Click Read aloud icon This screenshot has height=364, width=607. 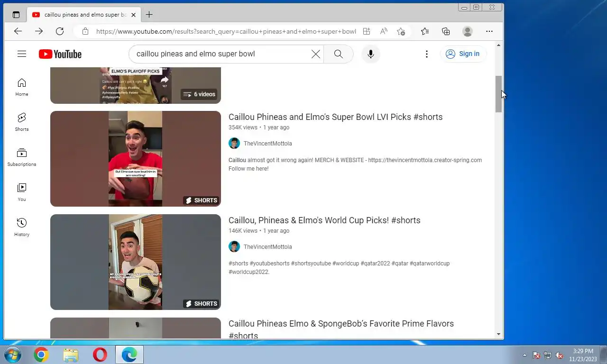tap(384, 31)
